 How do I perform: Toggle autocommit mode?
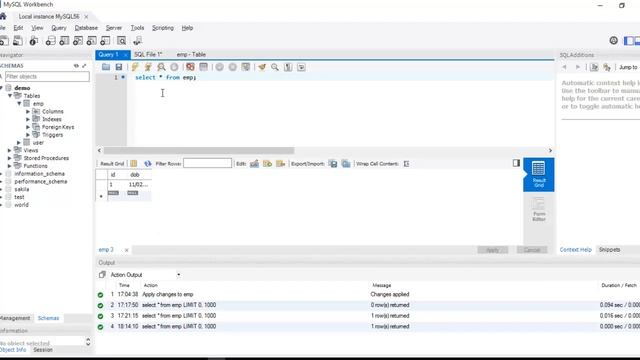pos(246,67)
